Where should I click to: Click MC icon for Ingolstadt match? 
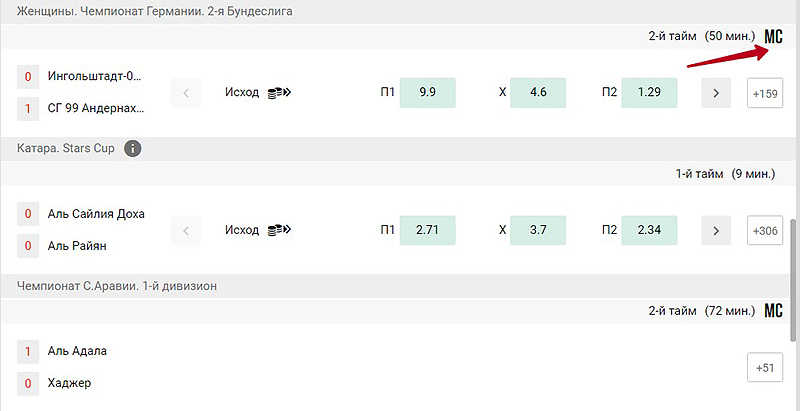pos(773,37)
